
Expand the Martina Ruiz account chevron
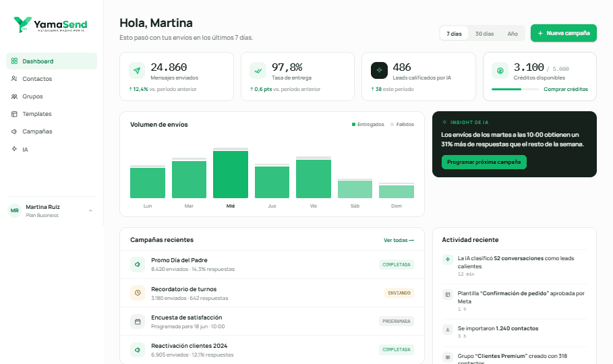[90, 210]
